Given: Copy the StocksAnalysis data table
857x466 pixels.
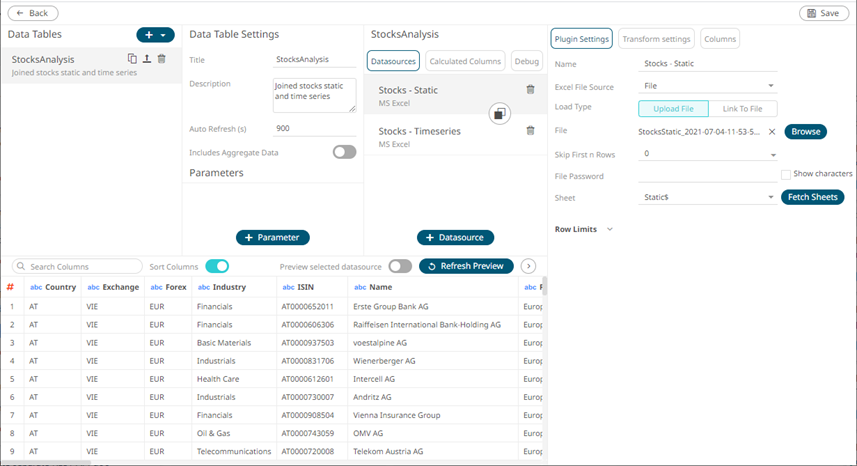Looking at the screenshot, I should coord(132,59).
